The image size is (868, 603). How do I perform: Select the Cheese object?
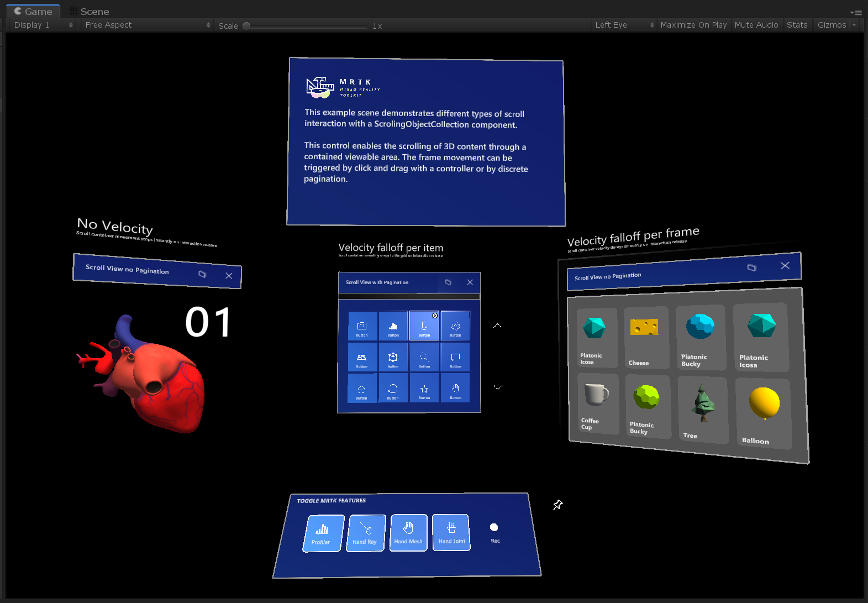[646, 338]
